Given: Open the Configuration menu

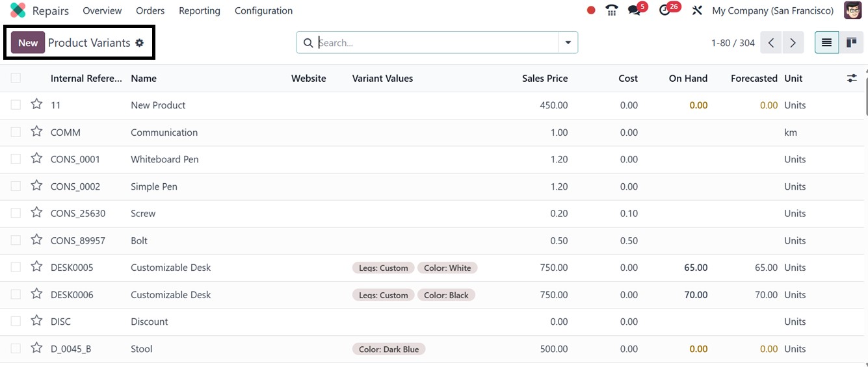Looking at the screenshot, I should [263, 10].
